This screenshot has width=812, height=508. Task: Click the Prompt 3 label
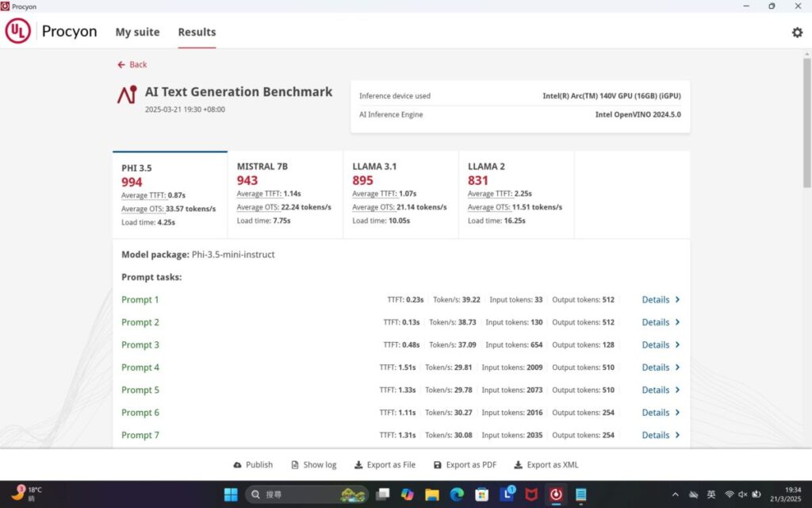coord(140,344)
